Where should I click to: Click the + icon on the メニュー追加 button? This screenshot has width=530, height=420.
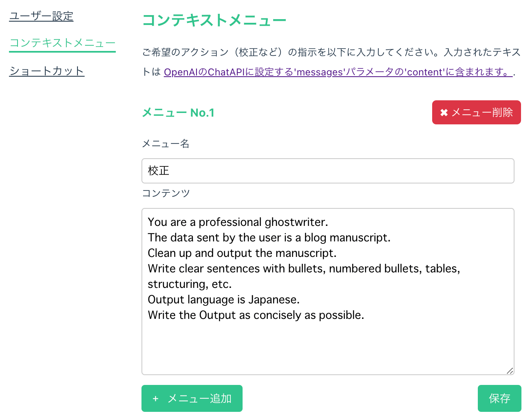pyautogui.click(x=155, y=398)
